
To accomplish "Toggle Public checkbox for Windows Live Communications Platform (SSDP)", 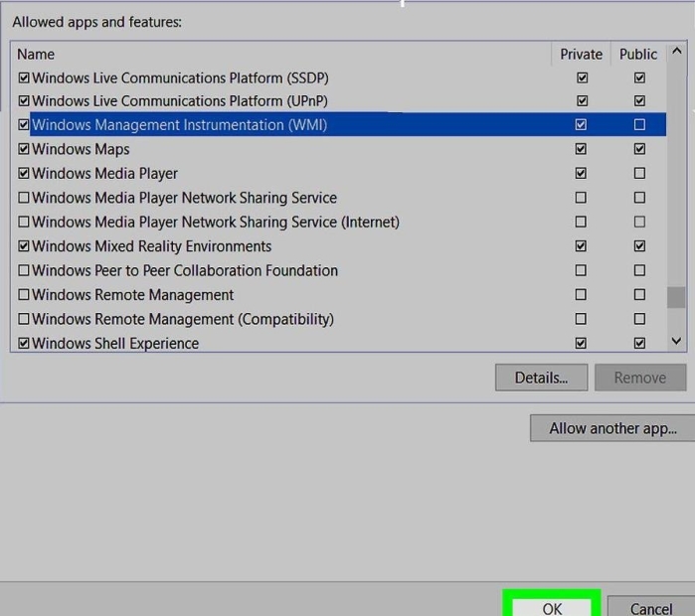I will pyautogui.click(x=639, y=78).
